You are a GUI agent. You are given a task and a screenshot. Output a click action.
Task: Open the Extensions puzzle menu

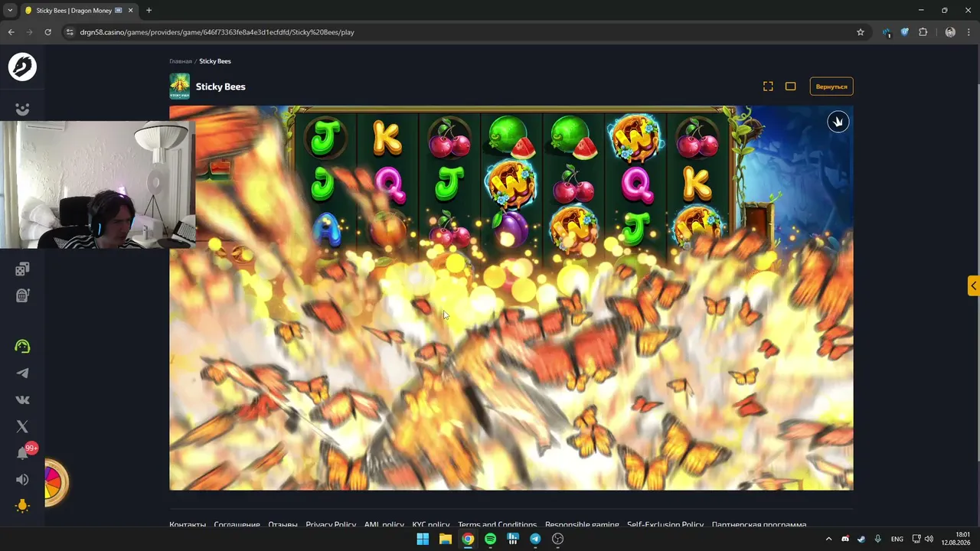click(x=923, y=32)
